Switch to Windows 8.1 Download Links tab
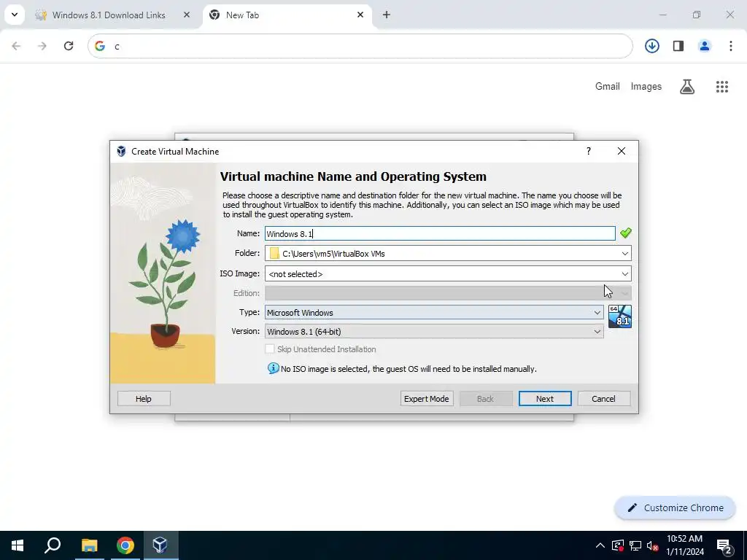 tap(109, 15)
